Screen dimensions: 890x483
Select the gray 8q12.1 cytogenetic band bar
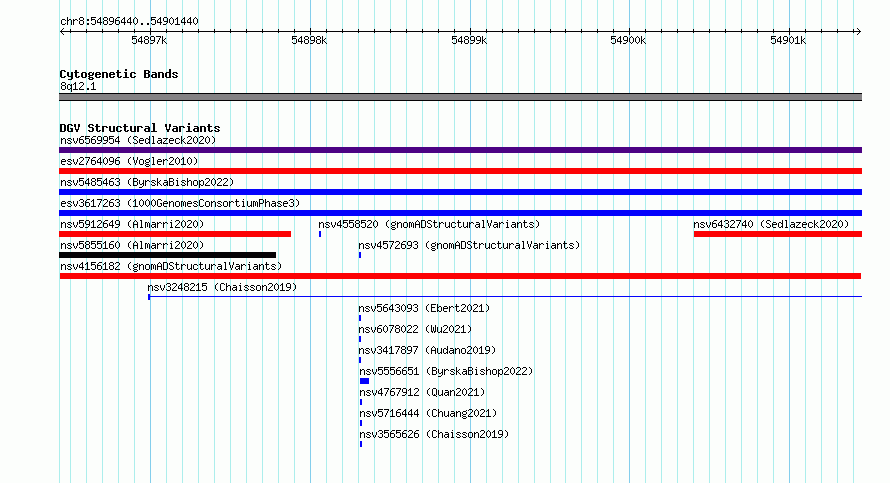(460, 97)
